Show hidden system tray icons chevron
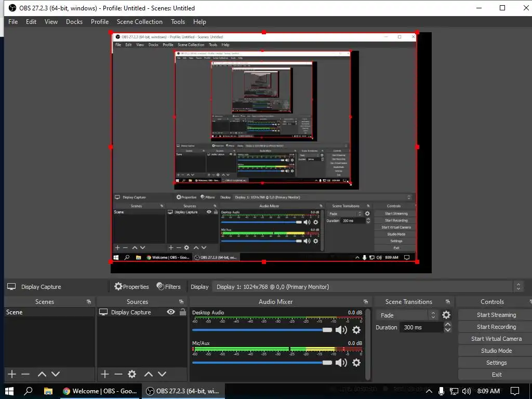This screenshot has width=532, height=399. click(429, 391)
